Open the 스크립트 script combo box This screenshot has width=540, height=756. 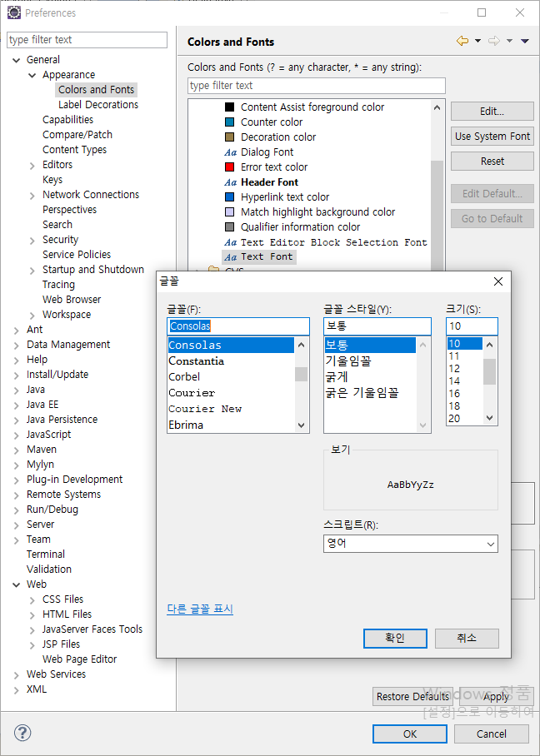point(411,544)
